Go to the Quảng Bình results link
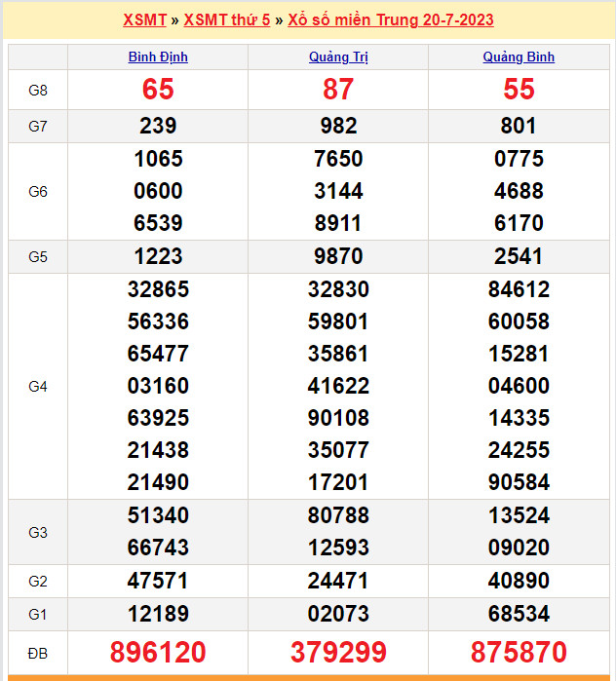616x681 pixels. tap(519, 57)
